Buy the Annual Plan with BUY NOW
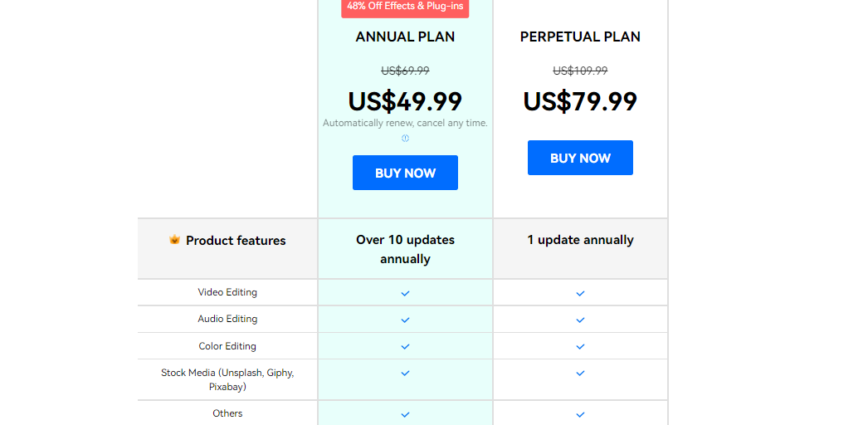 tap(405, 173)
